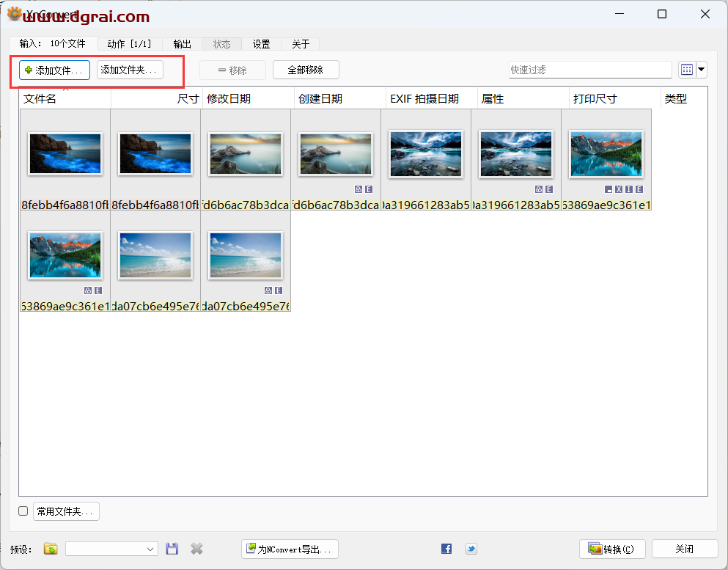Sort by 创建日期 column header

(x=340, y=98)
